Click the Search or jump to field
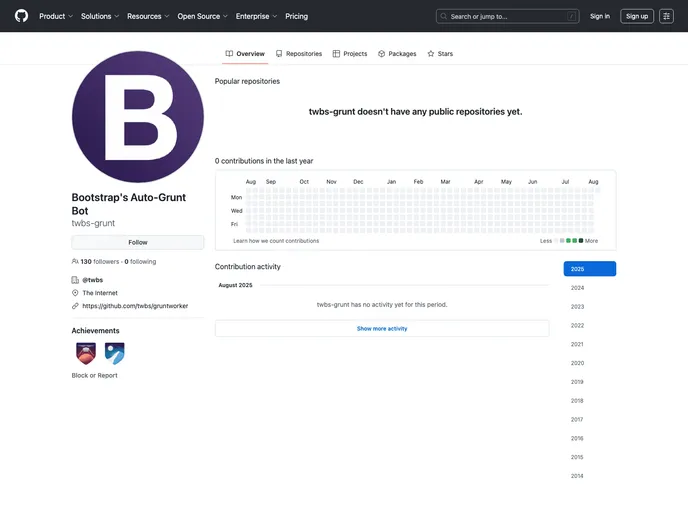Image resolution: width=688 pixels, height=512 pixels. (507, 16)
